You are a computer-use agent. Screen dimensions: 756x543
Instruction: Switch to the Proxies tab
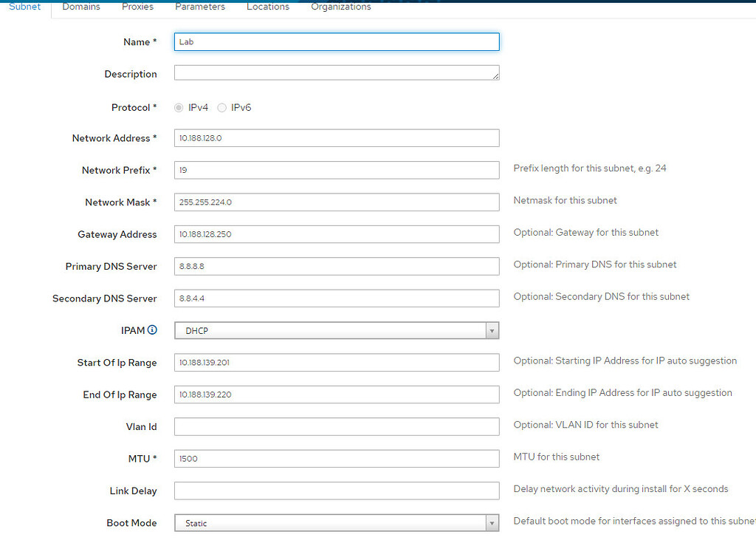tap(137, 6)
